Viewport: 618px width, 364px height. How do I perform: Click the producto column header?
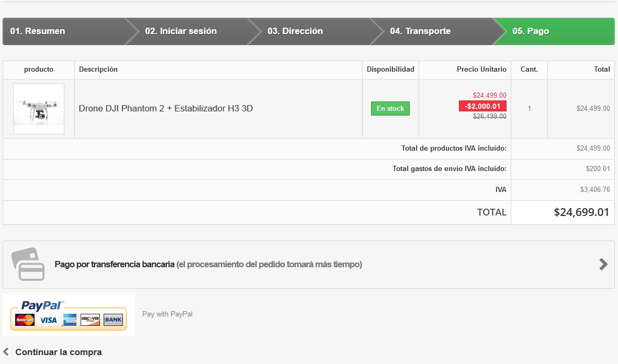pos(39,70)
